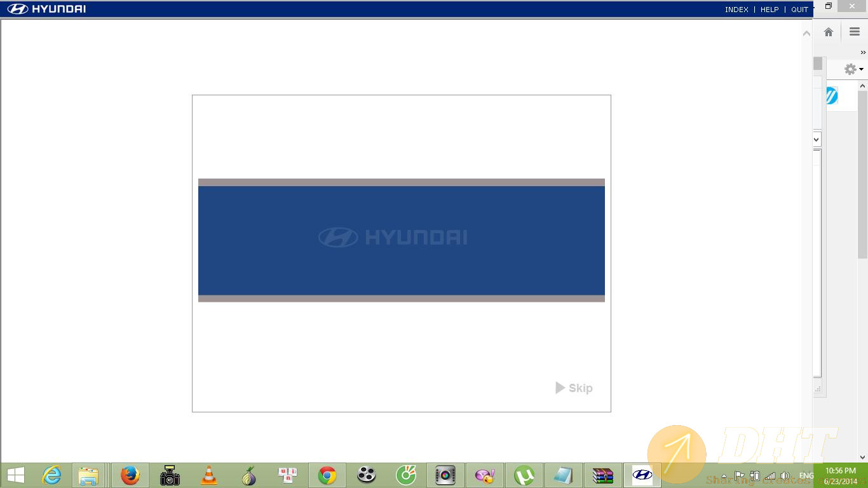
Task: Switch to Google Chrome in the taskbar
Action: [327, 475]
